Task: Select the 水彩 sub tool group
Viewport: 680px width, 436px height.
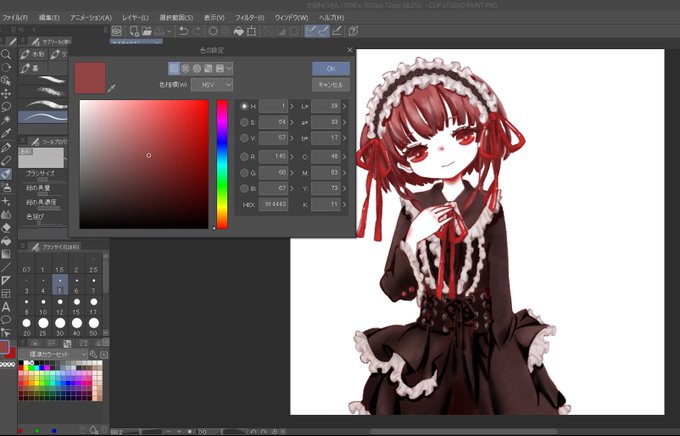Action: point(33,54)
